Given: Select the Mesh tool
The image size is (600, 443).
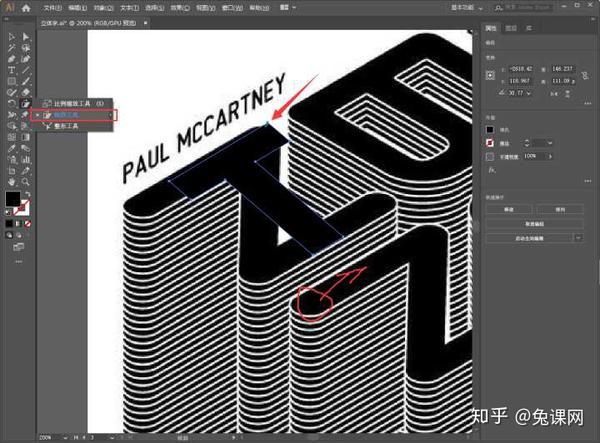Looking at the screenshot, I should click(11, 137).
